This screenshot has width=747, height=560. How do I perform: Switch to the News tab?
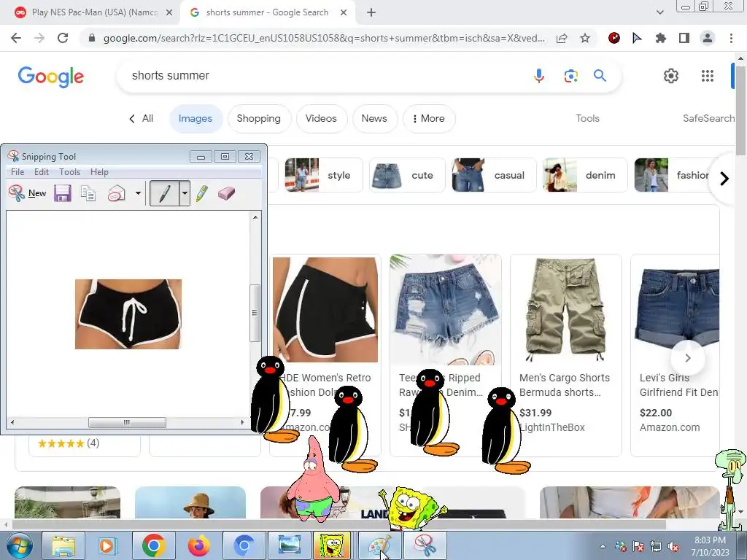coord(374,119)
